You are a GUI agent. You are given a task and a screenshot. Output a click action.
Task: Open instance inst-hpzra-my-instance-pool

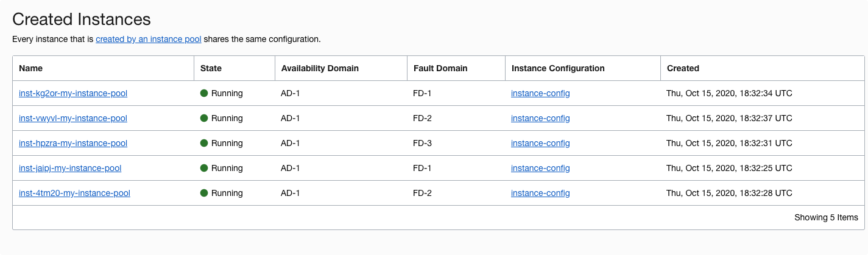click(x=73, y=143)
